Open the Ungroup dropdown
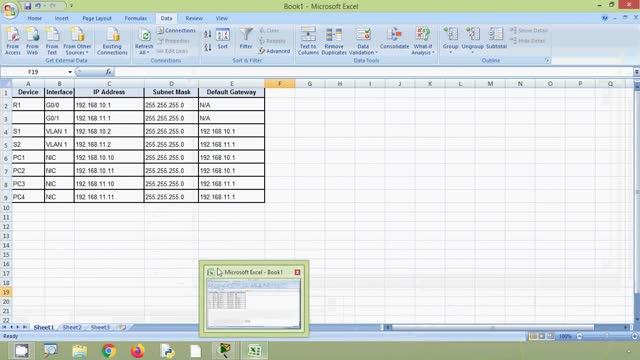Screen dimensions: 640x360 click(x=472, y=41)
